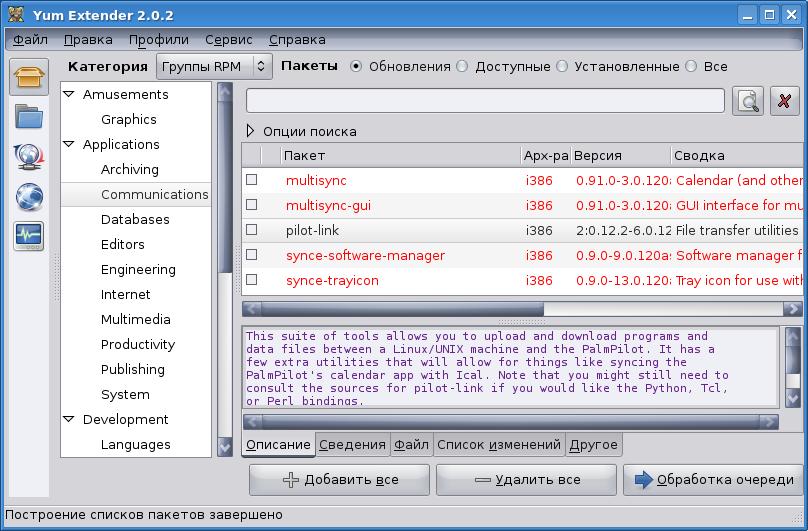The image size is (808, 531).
Task: Select the Productivity category
Action: click(x=138, y=344)
